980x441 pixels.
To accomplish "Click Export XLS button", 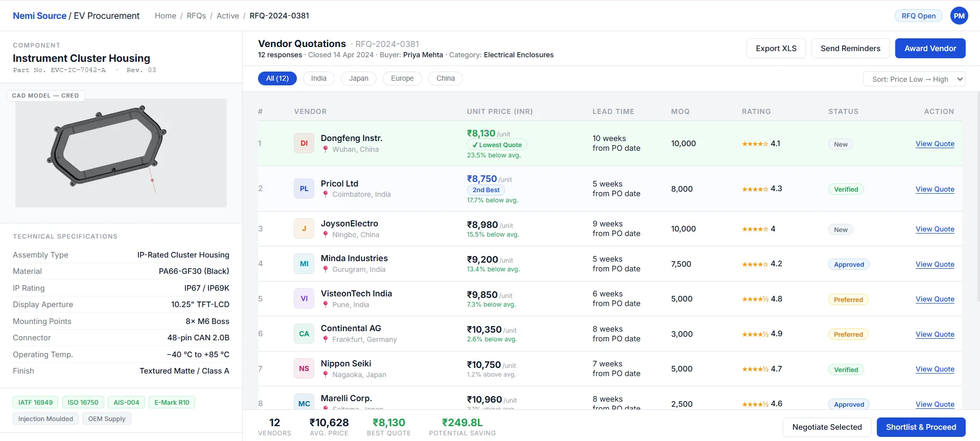I will 776,48.
